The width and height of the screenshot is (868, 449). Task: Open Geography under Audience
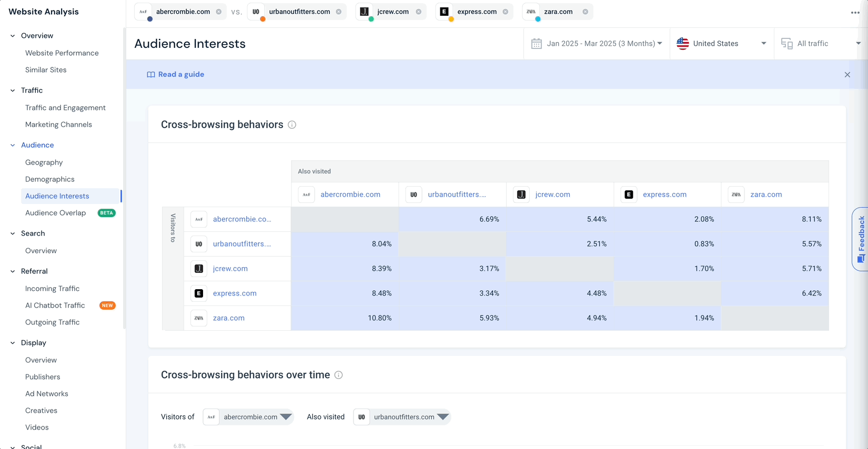tap(44, 162)
